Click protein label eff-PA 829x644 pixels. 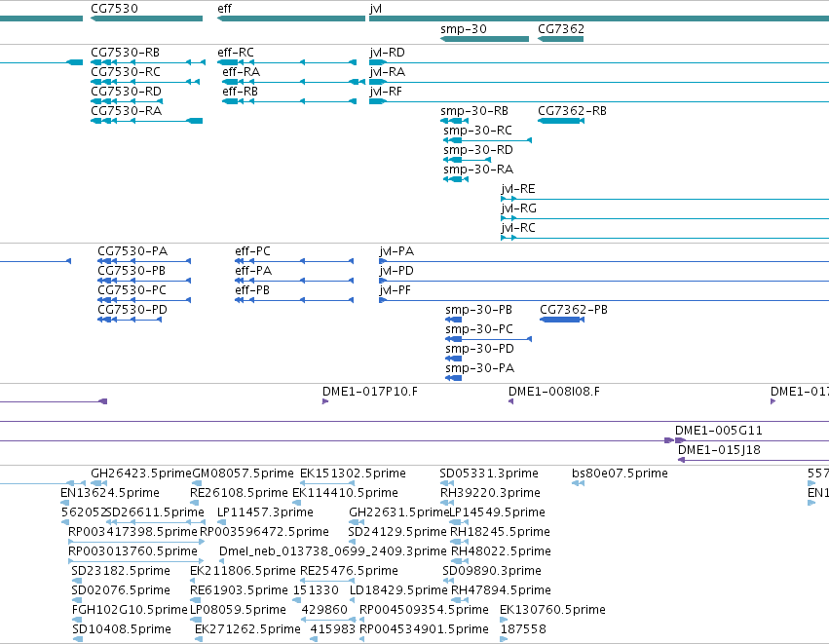pyautogui.click(x=253, y=271)
